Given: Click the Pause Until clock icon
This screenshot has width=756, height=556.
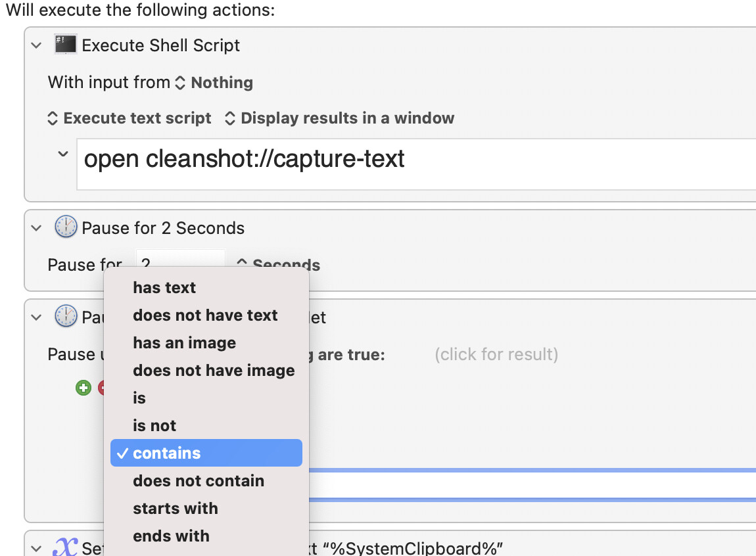Looking at the screenshot, I should coord(66,317).
